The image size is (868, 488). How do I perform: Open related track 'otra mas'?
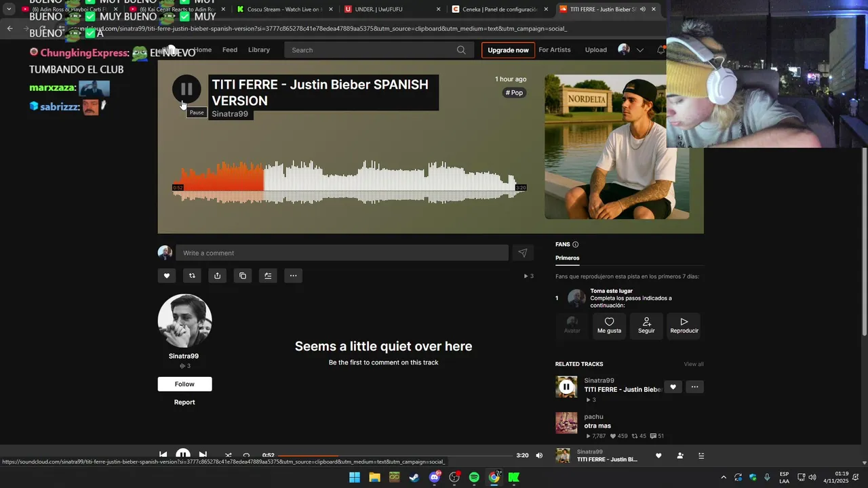click(x=597, y=426)
